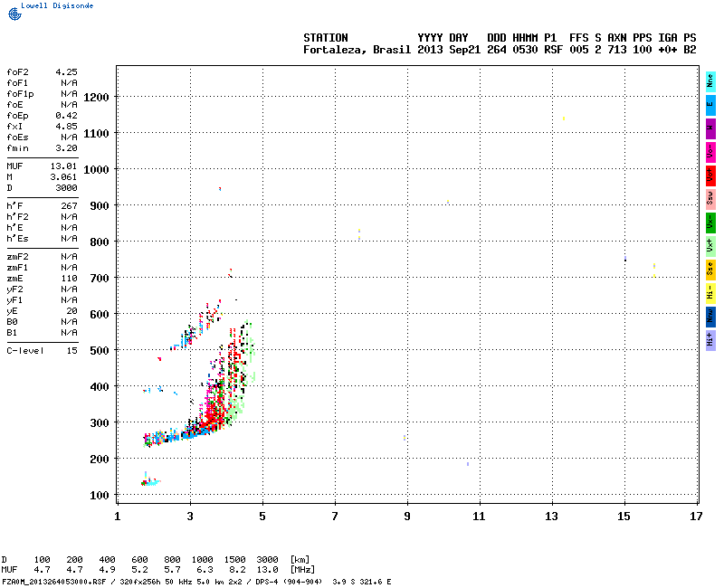This screenshot has height=588, width=724.
Task: Select the pink SSW legend swatch
Action: click(x=710, y=197)
